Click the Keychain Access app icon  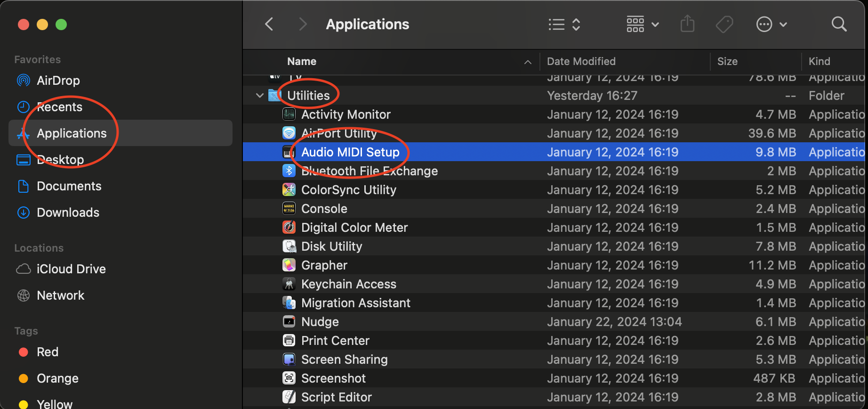tap(289, 284)
